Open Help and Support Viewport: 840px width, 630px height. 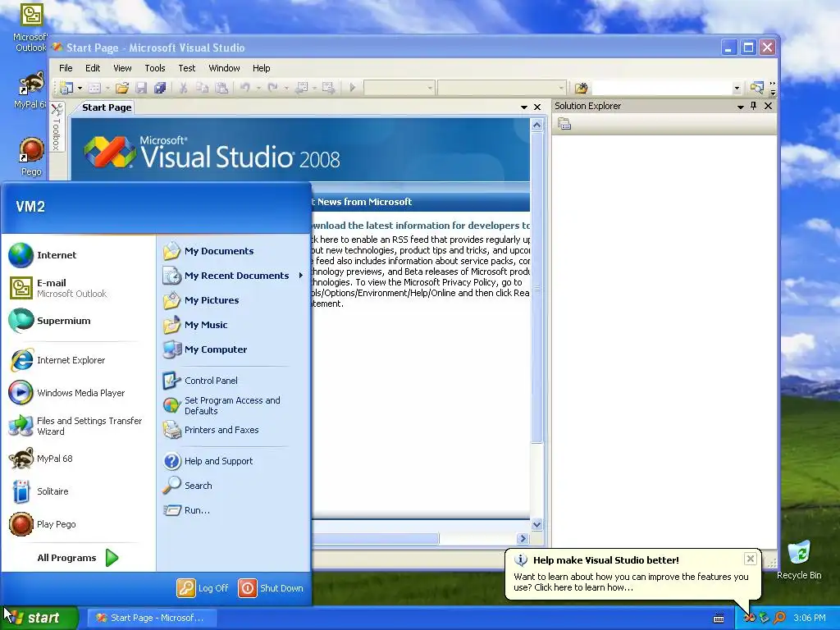click(234, 461)
